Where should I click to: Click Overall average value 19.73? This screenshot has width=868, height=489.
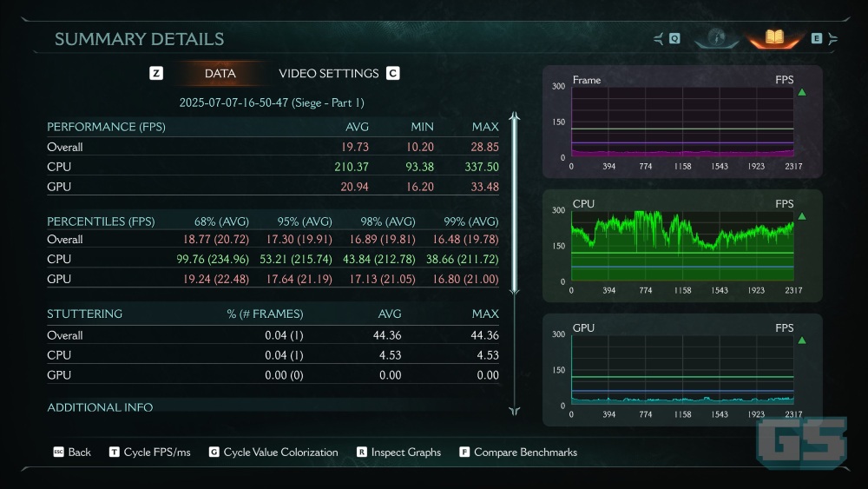click(x=355, y=147)
